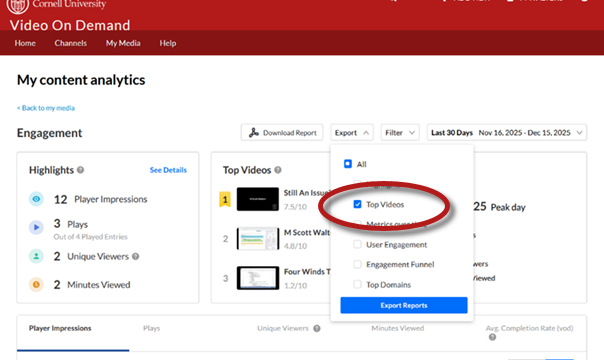This screenshot has height=360, width=604.
Task: Uncheck the Top Videos checkbox
Action: point(357,204)
